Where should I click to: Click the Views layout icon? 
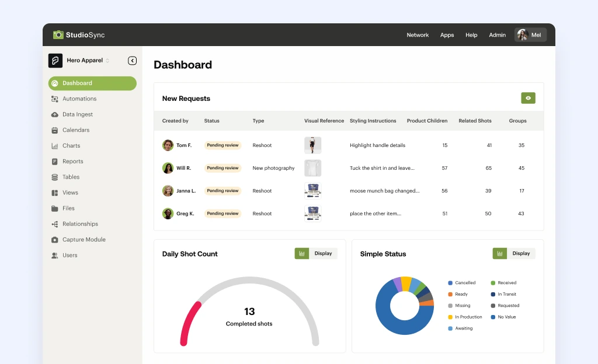(x=55, y=192)
